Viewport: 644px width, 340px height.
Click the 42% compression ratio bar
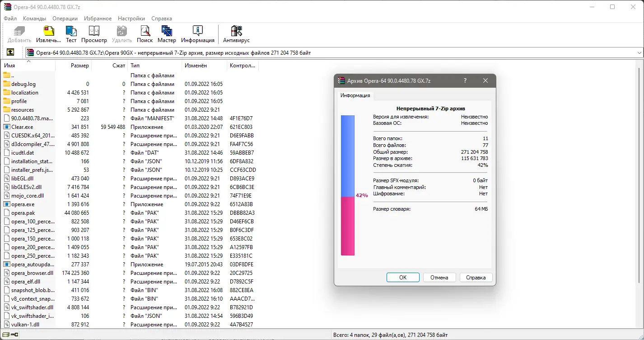tap(348, 185)
